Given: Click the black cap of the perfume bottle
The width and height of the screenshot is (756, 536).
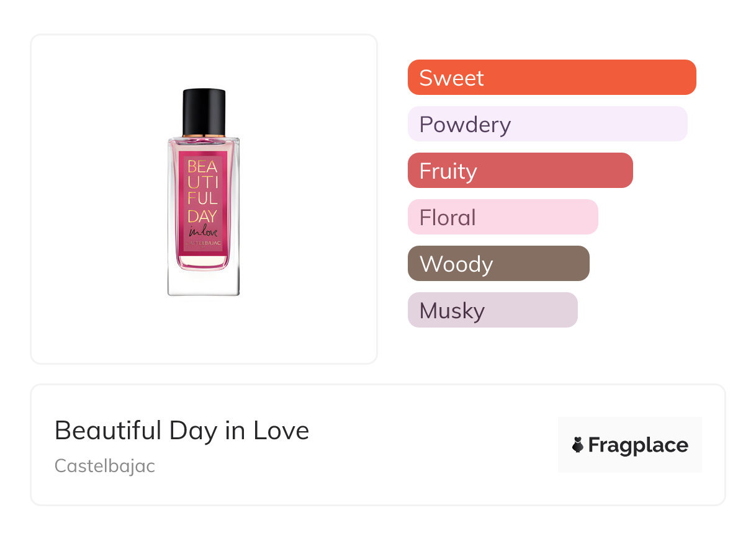Looking at the screenshot, I should click(x=204, y=111).
